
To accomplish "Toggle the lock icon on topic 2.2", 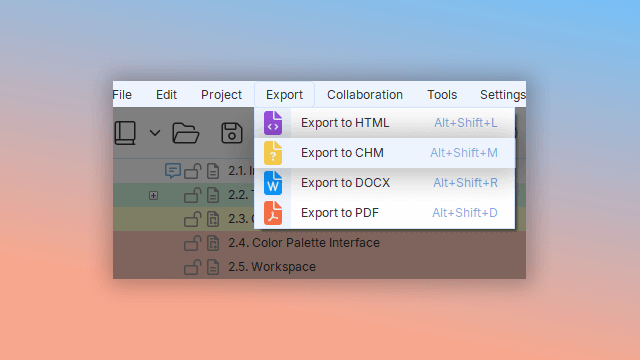I will click(193, 195).
